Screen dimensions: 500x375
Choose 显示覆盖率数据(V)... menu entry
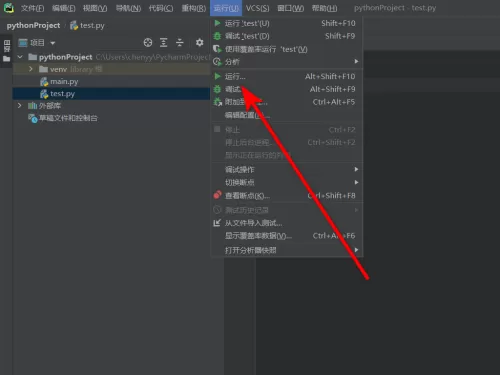coord(287,236)
